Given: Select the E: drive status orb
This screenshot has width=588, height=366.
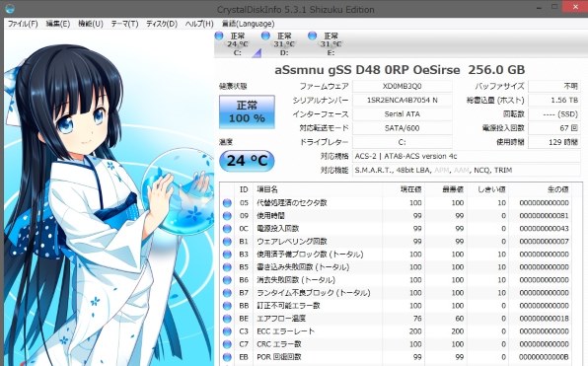Looking at the screenshot, I should pos(312,36).
